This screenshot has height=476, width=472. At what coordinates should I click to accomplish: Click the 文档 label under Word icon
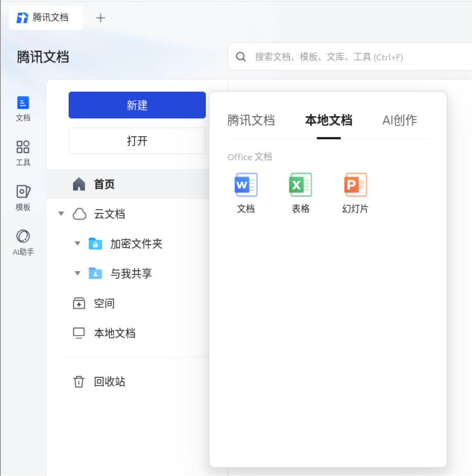click(246, 209)
